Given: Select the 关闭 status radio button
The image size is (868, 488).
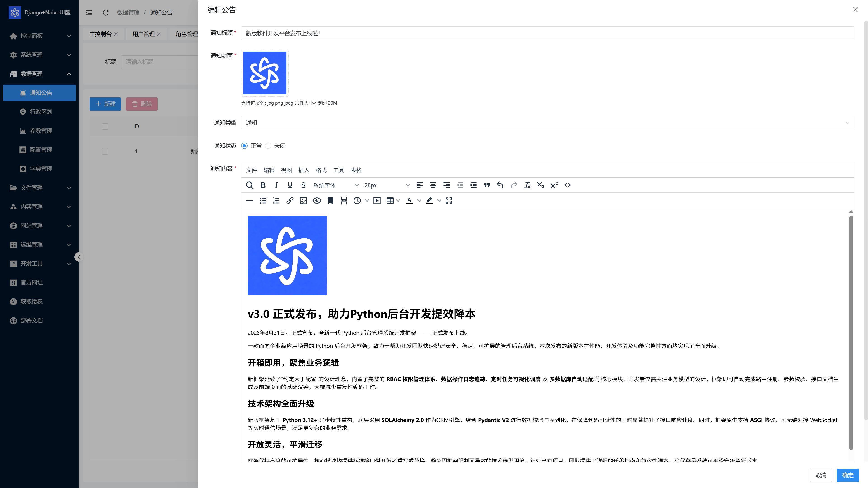Looking at the screenshot, I should click(268, 145).
